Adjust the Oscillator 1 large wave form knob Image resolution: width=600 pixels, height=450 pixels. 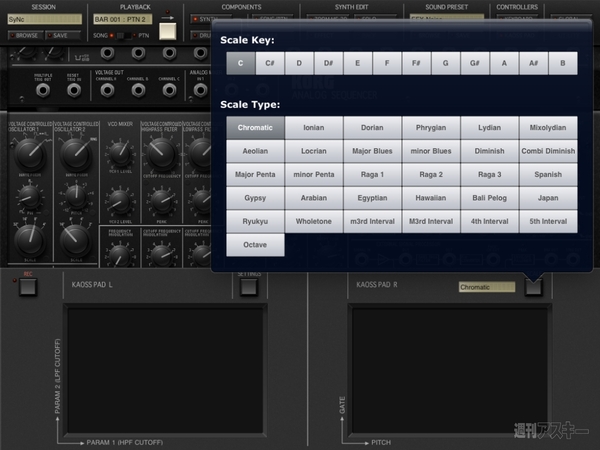(x=27, y=152)
